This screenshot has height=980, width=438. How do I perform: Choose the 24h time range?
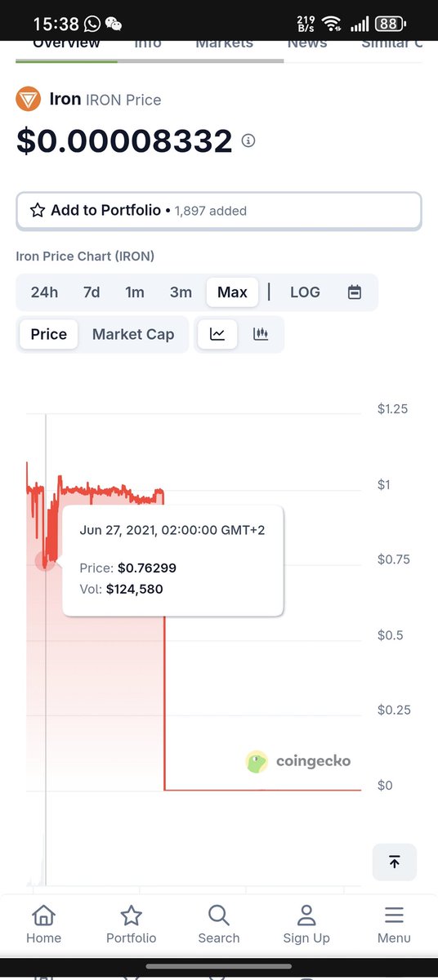point(44,292)
